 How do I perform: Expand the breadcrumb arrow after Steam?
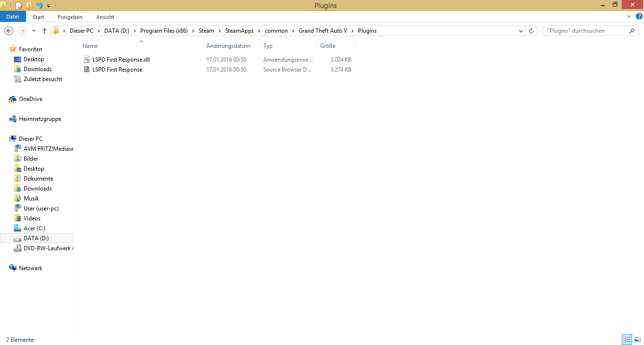(220, 31)
